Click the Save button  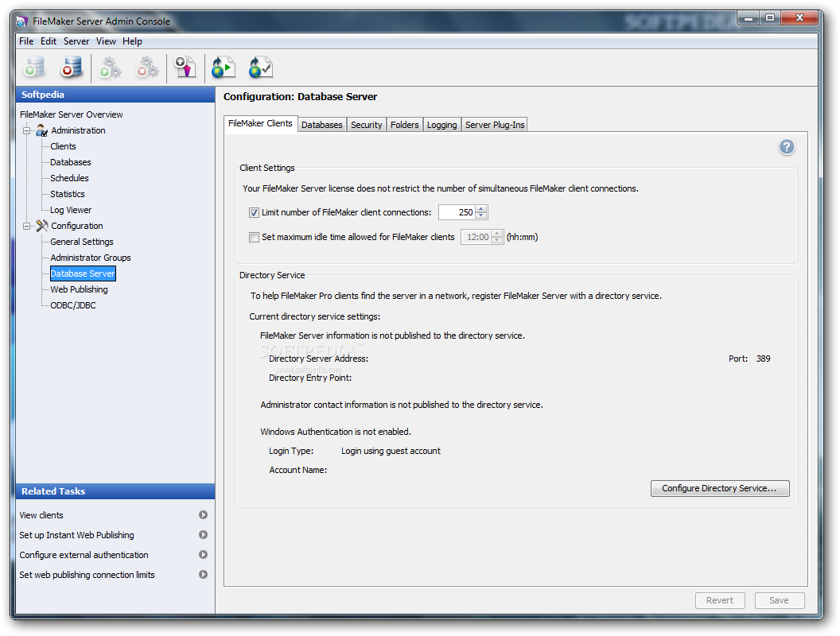pyautogui.click(x=779, y=600)
